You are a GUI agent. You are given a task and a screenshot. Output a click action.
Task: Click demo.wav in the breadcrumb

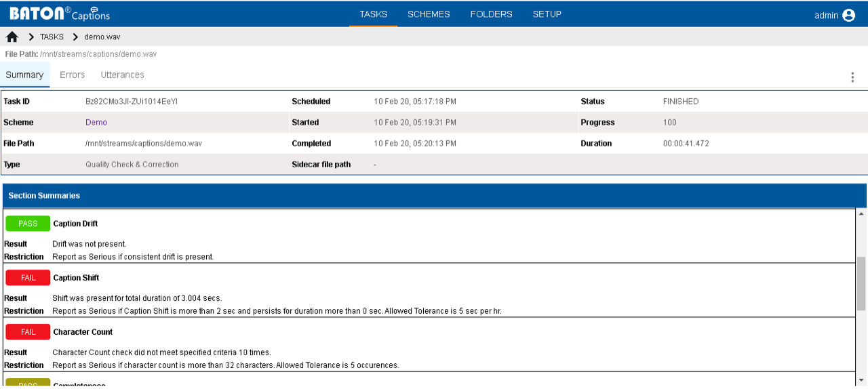coord(102,37)
